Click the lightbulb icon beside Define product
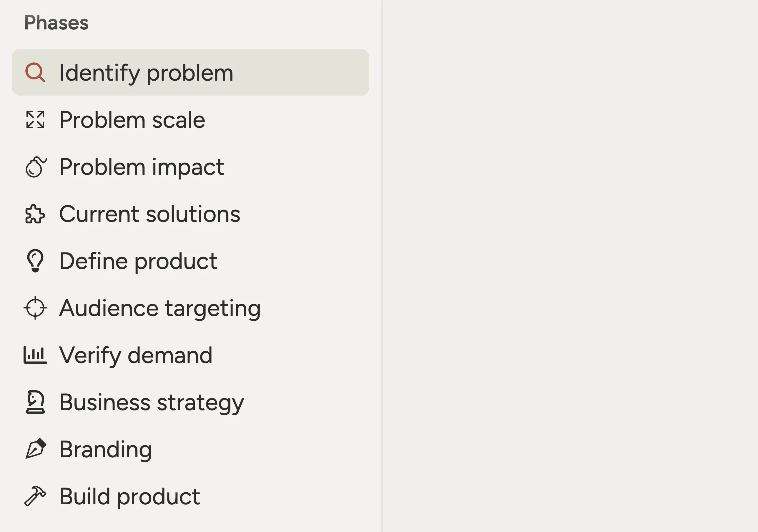This screenshot has width=758, height=532. (35, 261)
